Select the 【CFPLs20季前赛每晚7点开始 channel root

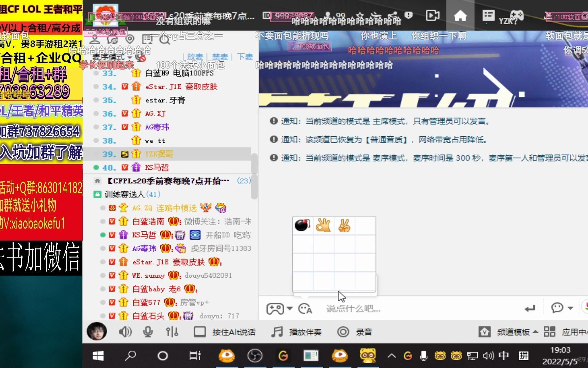tap(168, 181)
